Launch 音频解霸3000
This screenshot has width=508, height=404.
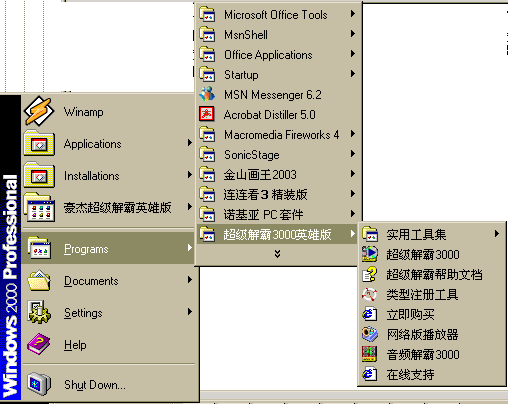(431, 354)
